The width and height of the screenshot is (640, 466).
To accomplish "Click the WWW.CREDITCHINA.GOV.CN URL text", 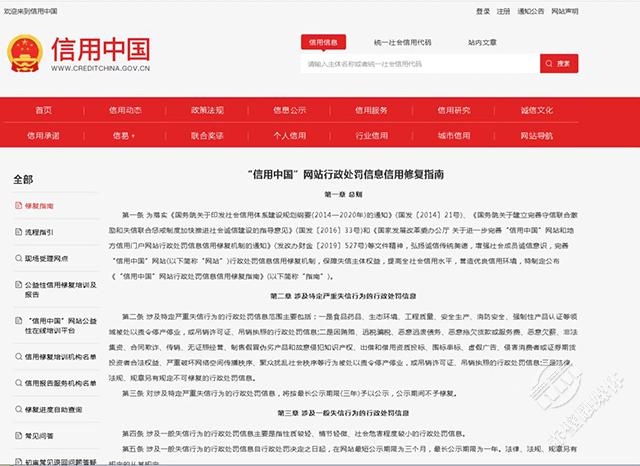I will [x=101, y=68].
